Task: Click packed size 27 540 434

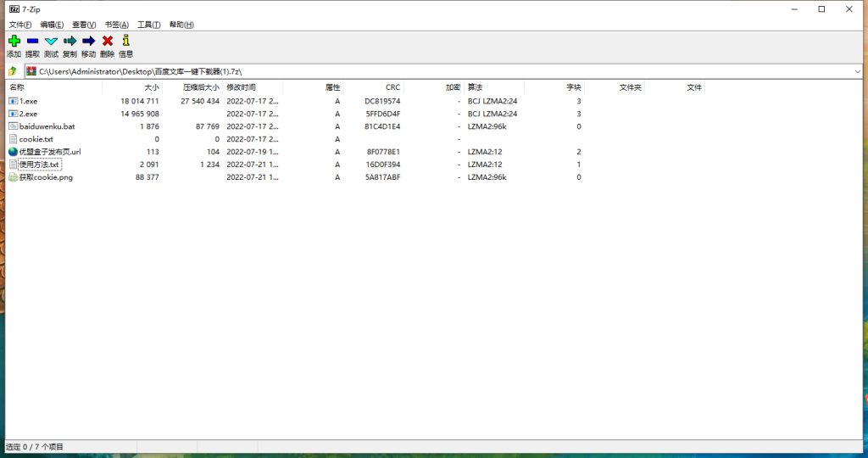Action: (x=200, y=101)
